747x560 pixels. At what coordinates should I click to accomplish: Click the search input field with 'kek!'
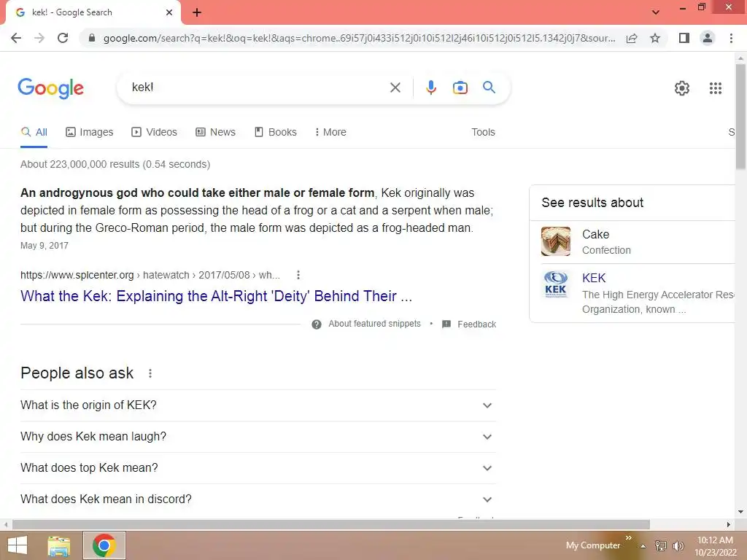(258, 87)
